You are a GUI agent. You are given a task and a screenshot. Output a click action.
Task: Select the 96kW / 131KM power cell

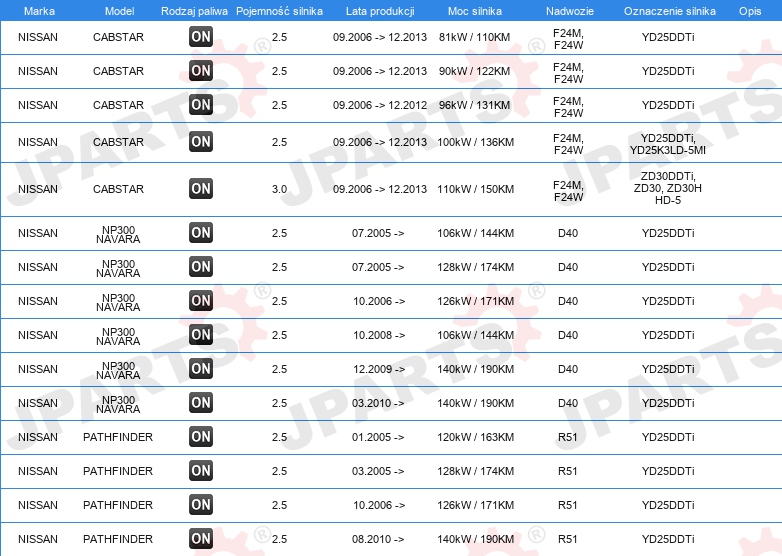[474, 105]
